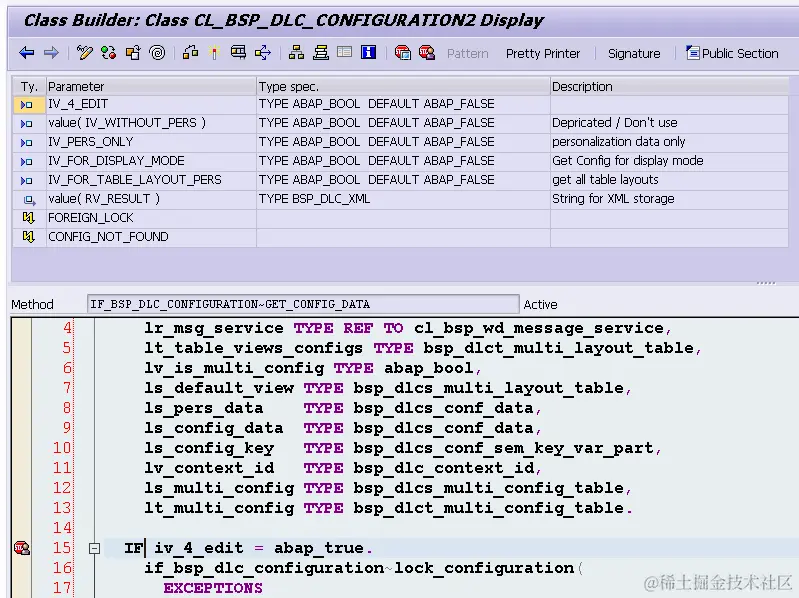Viewport: 799px width, 598px height.
Task: Open the Other Object toolbar icon
Action: coord(133,52)
